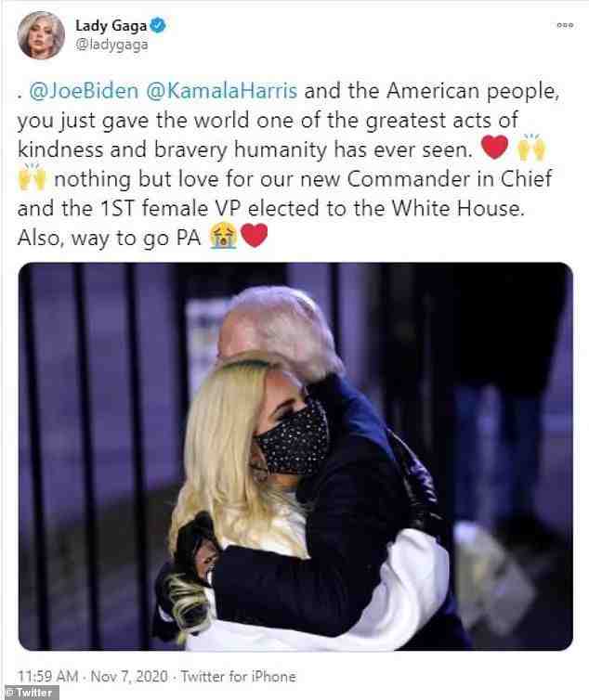This screenshot has height=700, width=589.
Task: Click the sparkly face mask in photo
Action: click(292, 440)
